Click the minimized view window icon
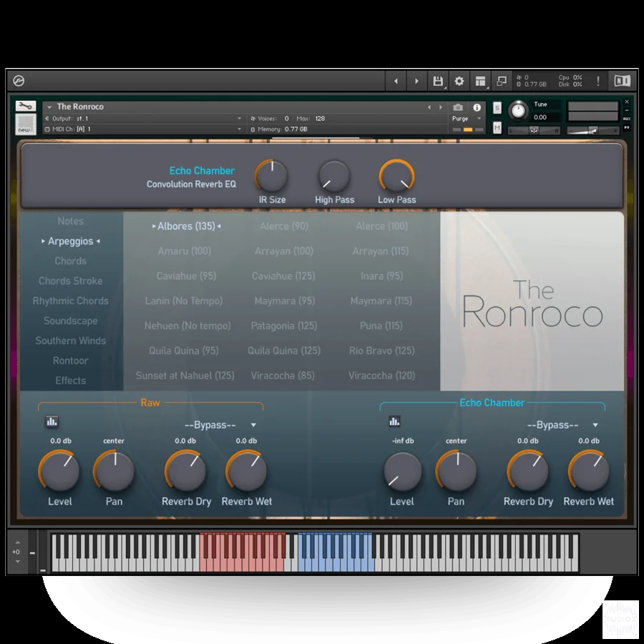Image resolution: width=644 pixels, height=644 pixels. point(502,81)
